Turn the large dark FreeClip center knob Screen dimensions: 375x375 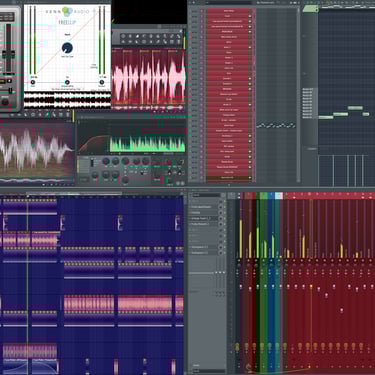click(67, 48)
